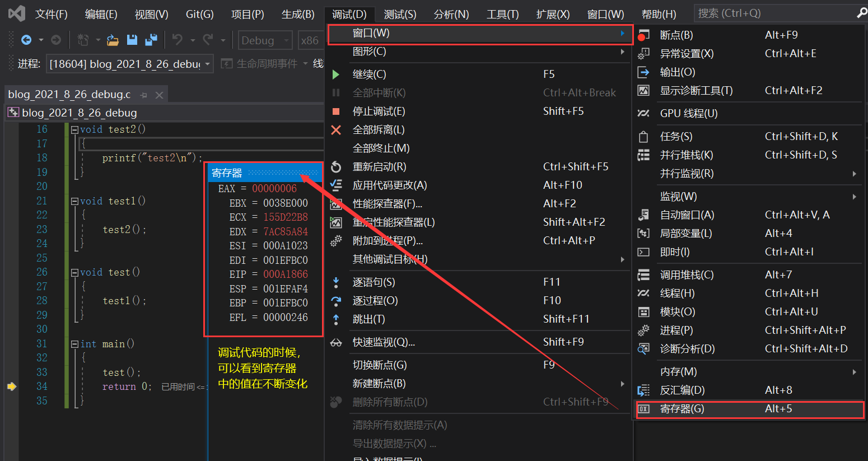Open the process selector dropdown
The width and height of the screenshot is (868, 461).
click(130, 64)
